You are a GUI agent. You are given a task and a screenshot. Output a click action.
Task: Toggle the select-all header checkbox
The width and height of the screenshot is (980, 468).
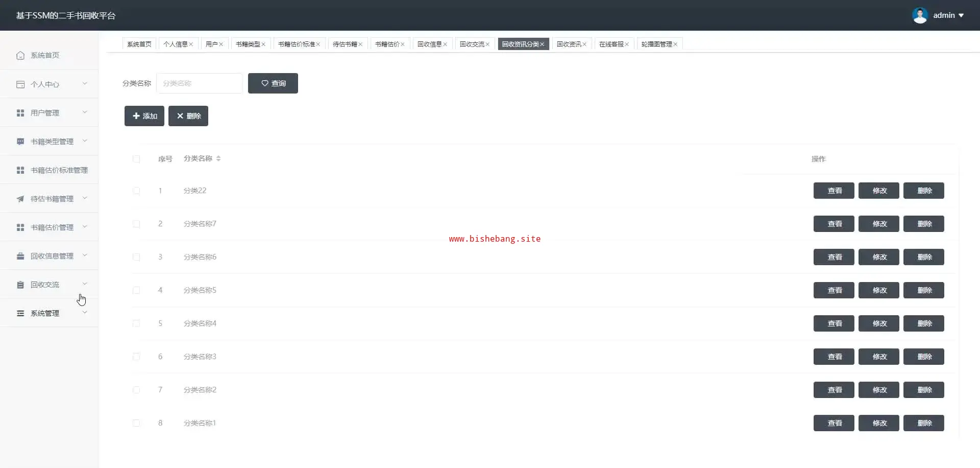coord(136,159)
